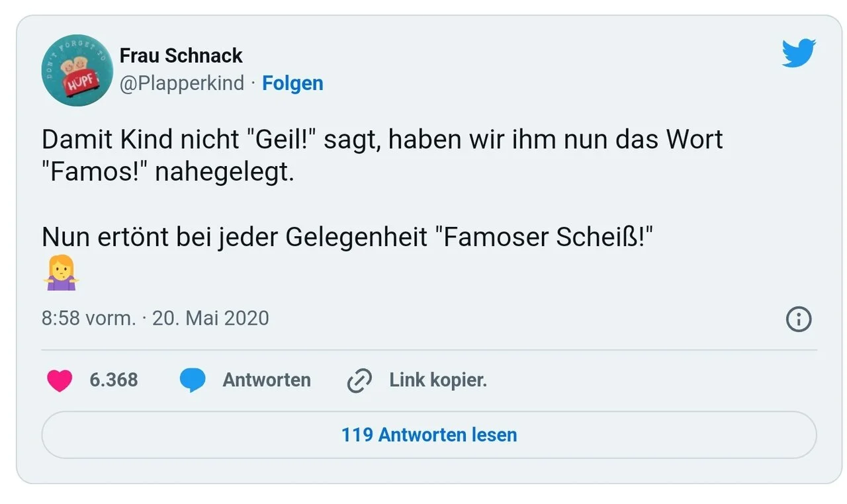Click the Link kopier. text

click(x=437, y=380)
